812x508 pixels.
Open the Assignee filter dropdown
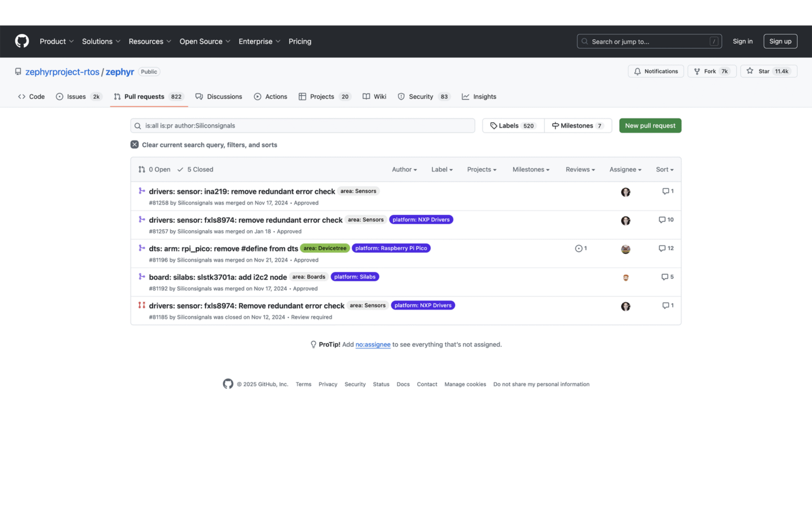625,170
